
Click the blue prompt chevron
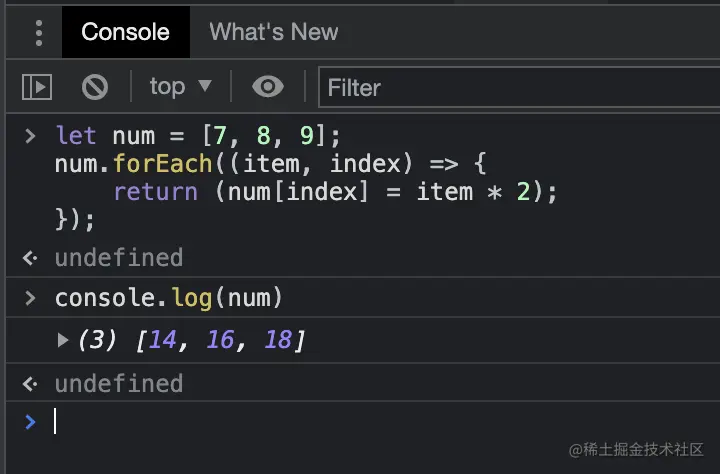point(30,422)
